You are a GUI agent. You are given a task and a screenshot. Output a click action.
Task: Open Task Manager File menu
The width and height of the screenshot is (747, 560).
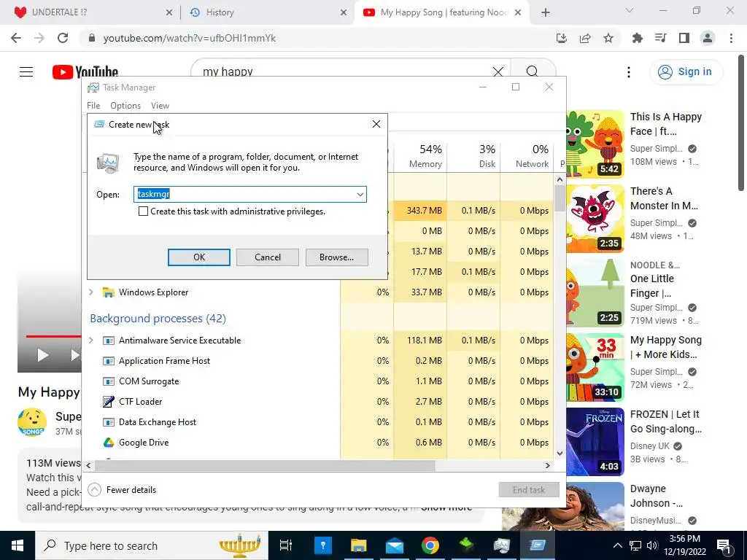click(x=93, y=105)
